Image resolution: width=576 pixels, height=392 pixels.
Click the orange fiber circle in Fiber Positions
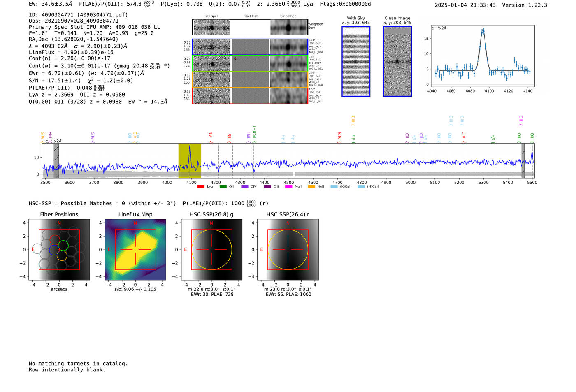click(x=62, y=255)
